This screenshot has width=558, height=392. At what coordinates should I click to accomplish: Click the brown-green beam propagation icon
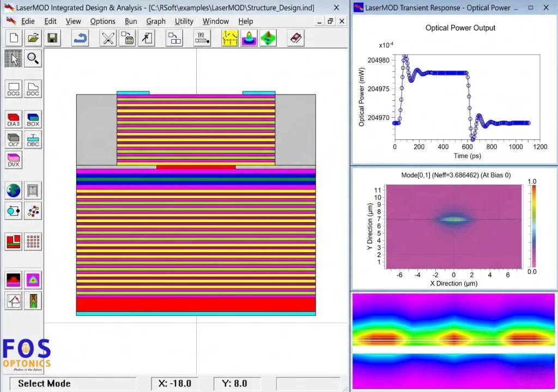(x=33, y=301)
